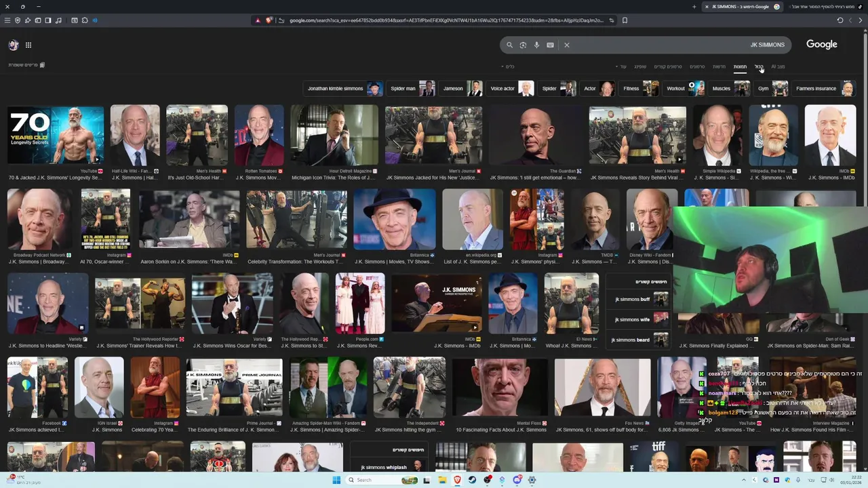Click the Brave VPN shield toolbar icon
Image resolution: width=868 pixels, height=488 pixels.
point(18,20)
